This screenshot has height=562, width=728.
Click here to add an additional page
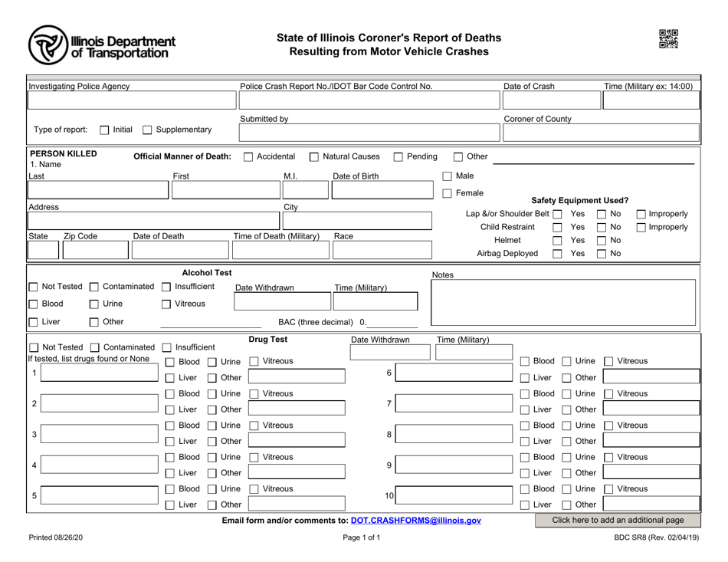618,520
